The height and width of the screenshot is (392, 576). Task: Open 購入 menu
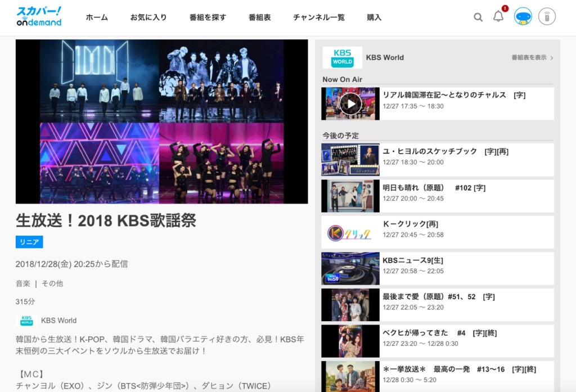[374, 17]
